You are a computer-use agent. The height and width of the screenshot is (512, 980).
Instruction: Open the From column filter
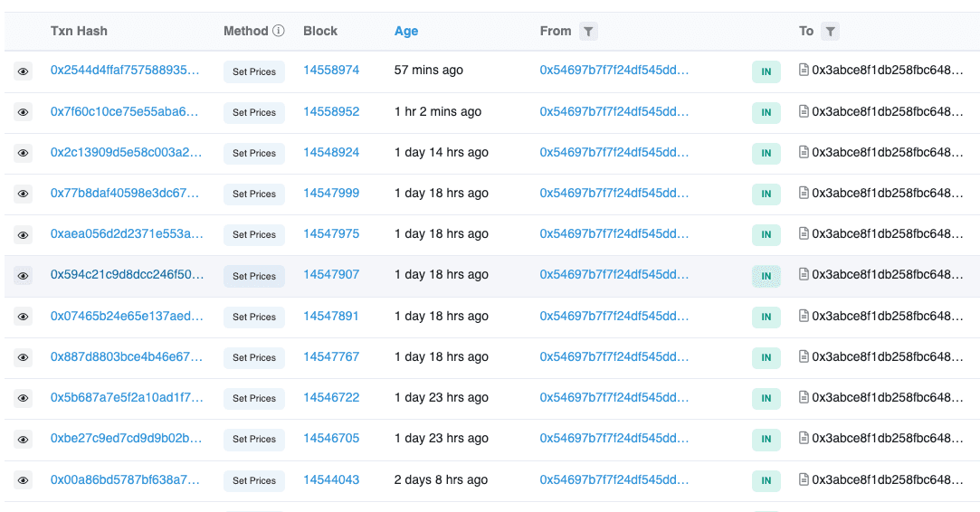pyautogui.click(x=588, y=32)
